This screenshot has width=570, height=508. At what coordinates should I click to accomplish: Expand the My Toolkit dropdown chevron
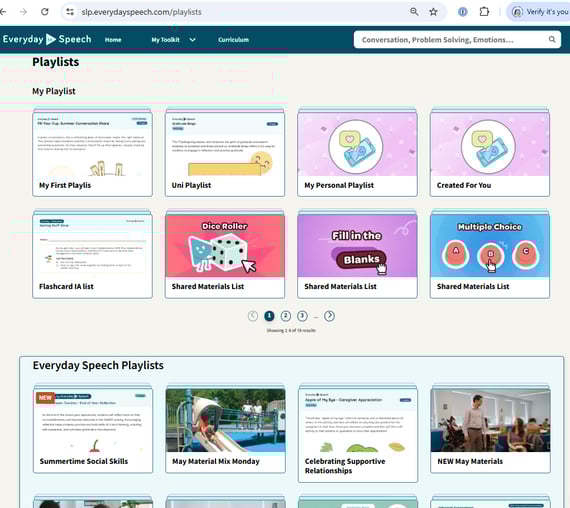click(x=193, y=40)
